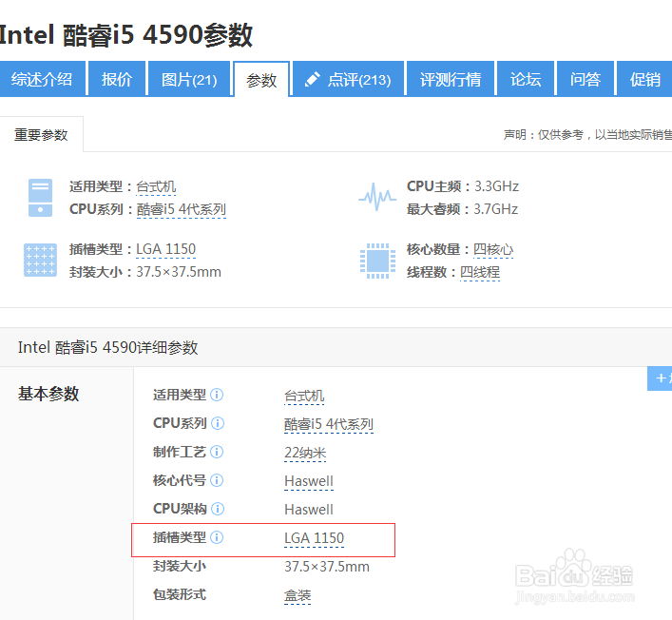
Task: Open the 22纳米 link
Action: tap(305, 453)
